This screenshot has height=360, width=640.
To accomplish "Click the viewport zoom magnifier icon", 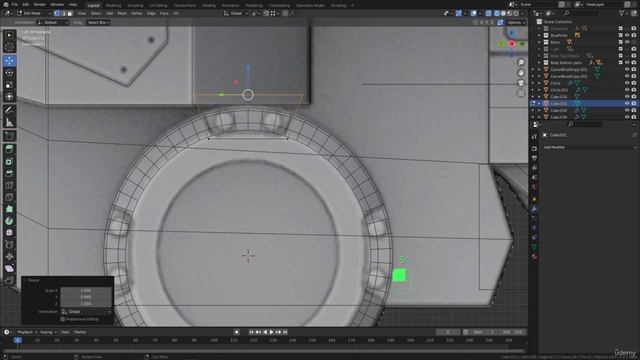I will click(521, 62).
